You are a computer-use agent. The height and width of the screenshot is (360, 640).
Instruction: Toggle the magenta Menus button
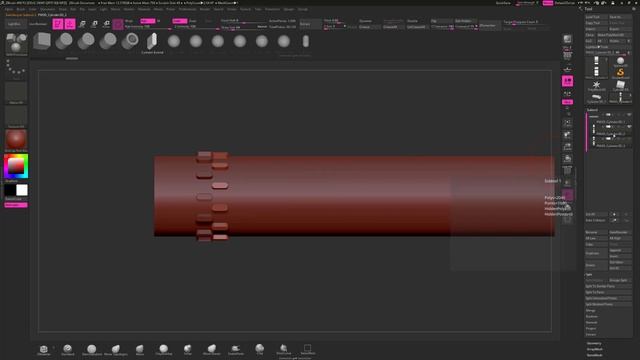(547, 3)
